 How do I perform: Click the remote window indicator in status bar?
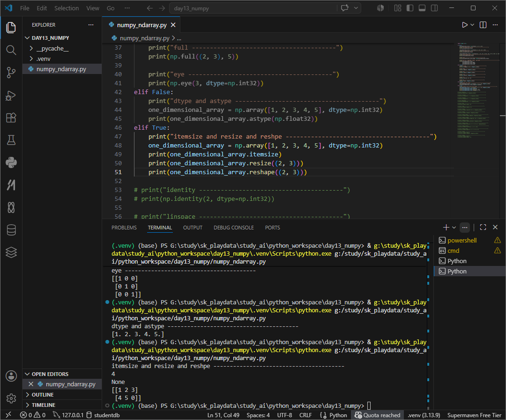[8, 415]
